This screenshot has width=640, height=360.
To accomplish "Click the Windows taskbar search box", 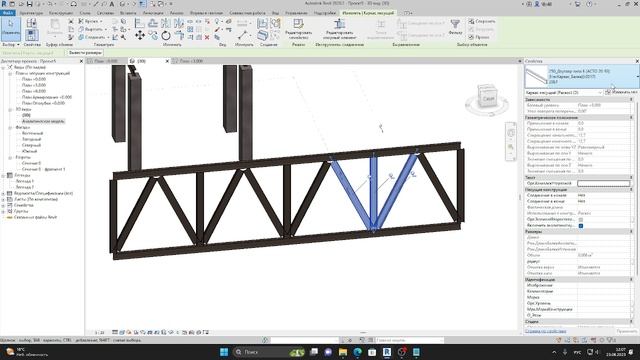I will point(269,352).
